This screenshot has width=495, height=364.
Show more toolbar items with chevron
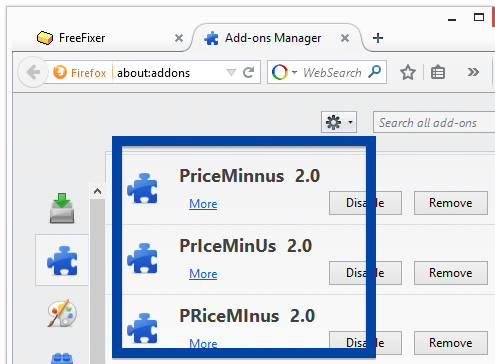click(473, 72)
